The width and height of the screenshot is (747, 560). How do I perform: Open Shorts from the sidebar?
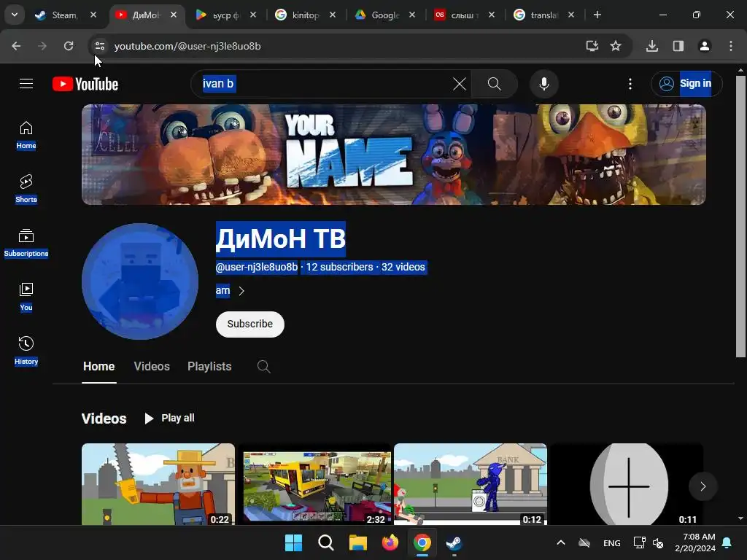coord(26,189)
